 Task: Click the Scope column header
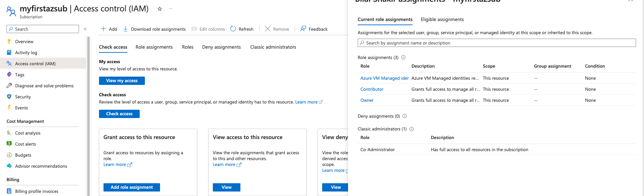coord(489,66)
